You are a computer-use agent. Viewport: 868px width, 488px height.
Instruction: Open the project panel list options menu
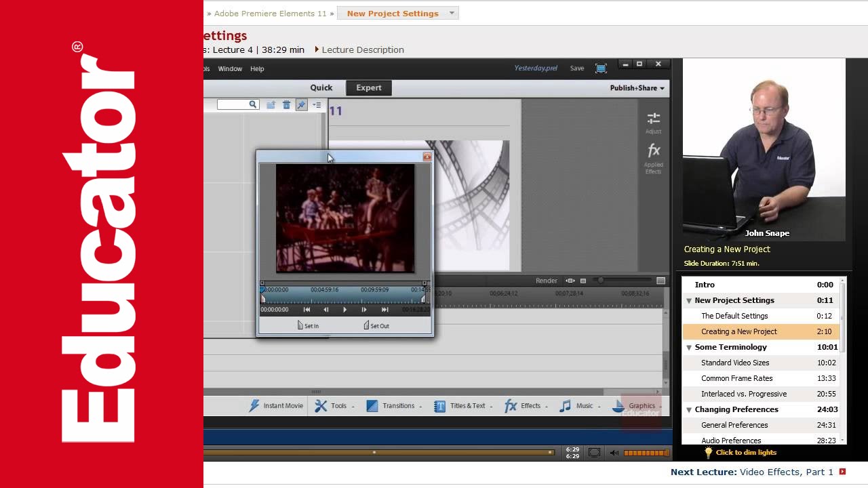coord(317,104)
